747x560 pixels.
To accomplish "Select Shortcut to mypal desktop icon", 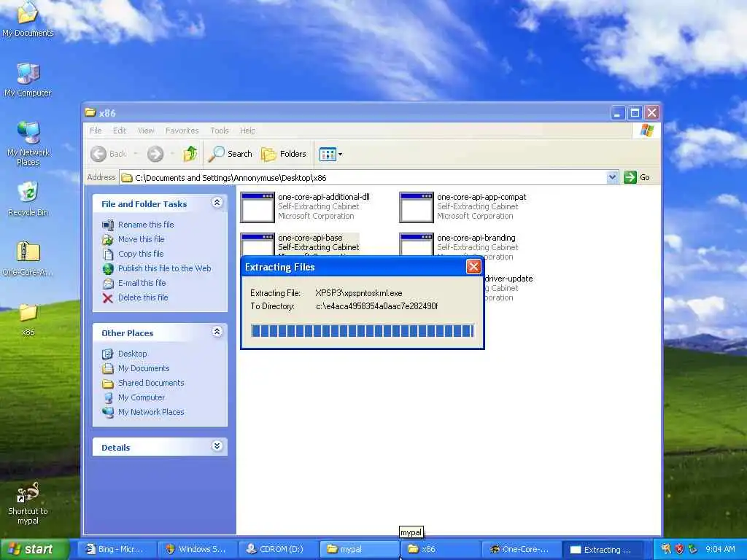I will [x=28, y=503].
